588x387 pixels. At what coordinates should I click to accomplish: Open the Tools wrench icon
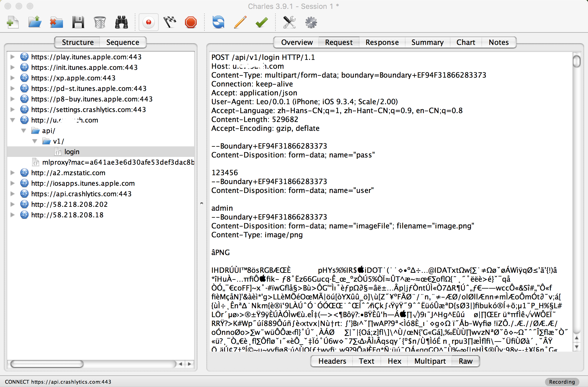pos(289,22)
